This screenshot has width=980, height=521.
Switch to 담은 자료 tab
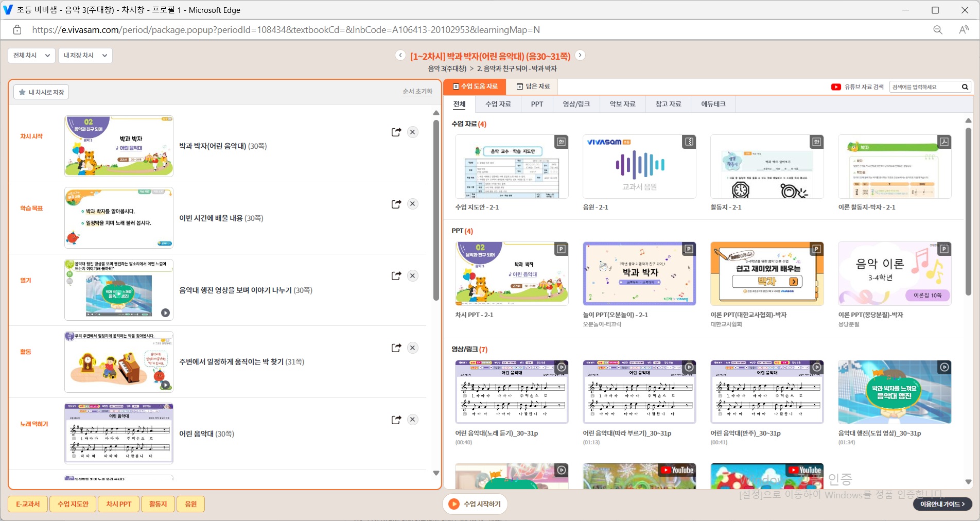(x=533, y=86)
